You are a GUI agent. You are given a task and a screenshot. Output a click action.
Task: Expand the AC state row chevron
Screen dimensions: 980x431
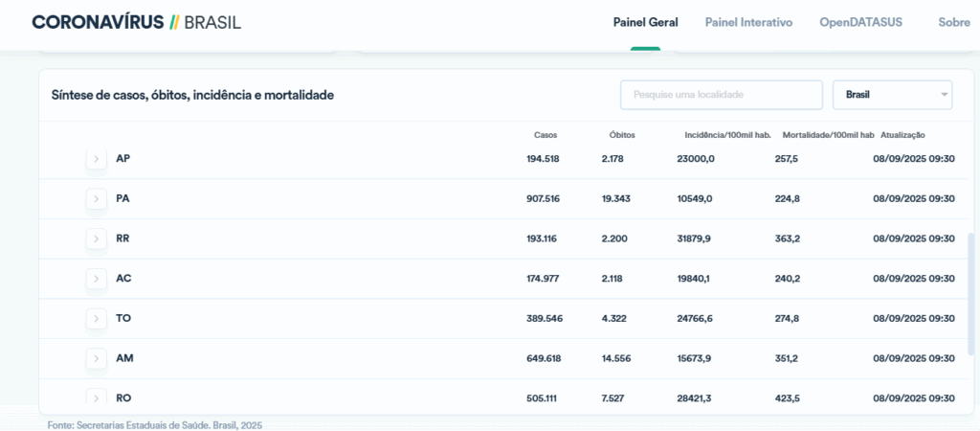pos(96,279)
